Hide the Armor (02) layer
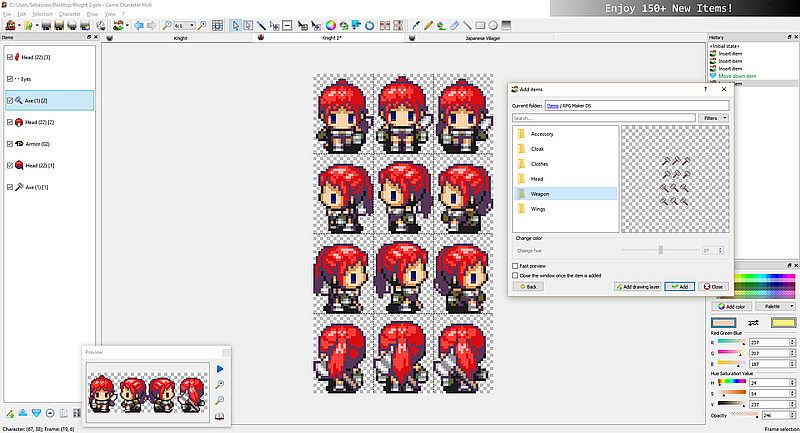Image resolution: width=800 pixels, height=433 pixels. 10,144
